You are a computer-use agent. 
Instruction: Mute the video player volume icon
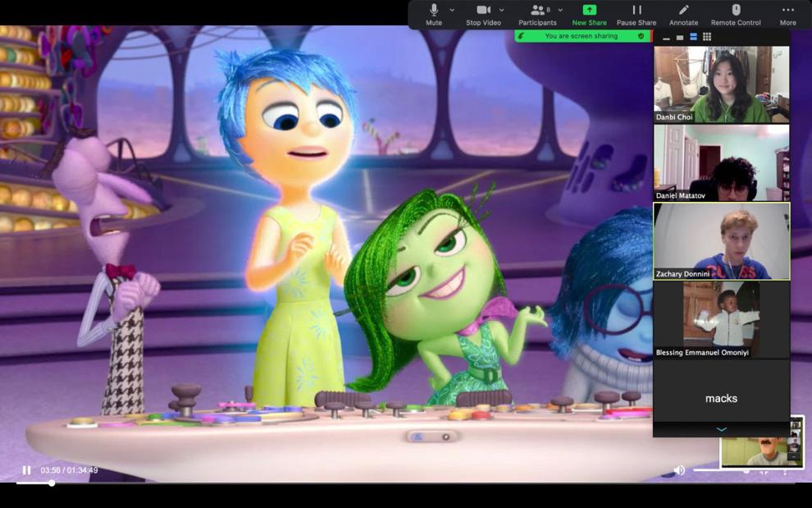[679, 470]
